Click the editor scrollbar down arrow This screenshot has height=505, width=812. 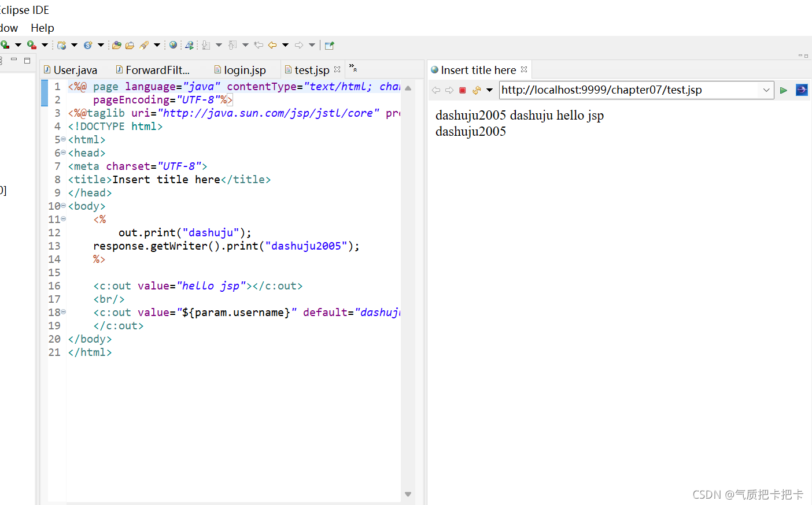click(x=408, y=494)
